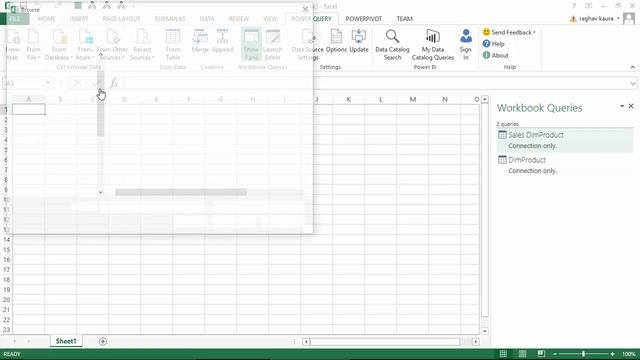Select row 20 header
The image size is (640, 360).
(x=6, y=300)
